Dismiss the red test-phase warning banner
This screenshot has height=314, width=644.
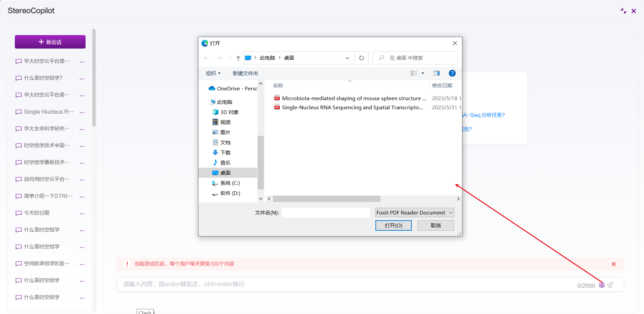click(613, 264)
